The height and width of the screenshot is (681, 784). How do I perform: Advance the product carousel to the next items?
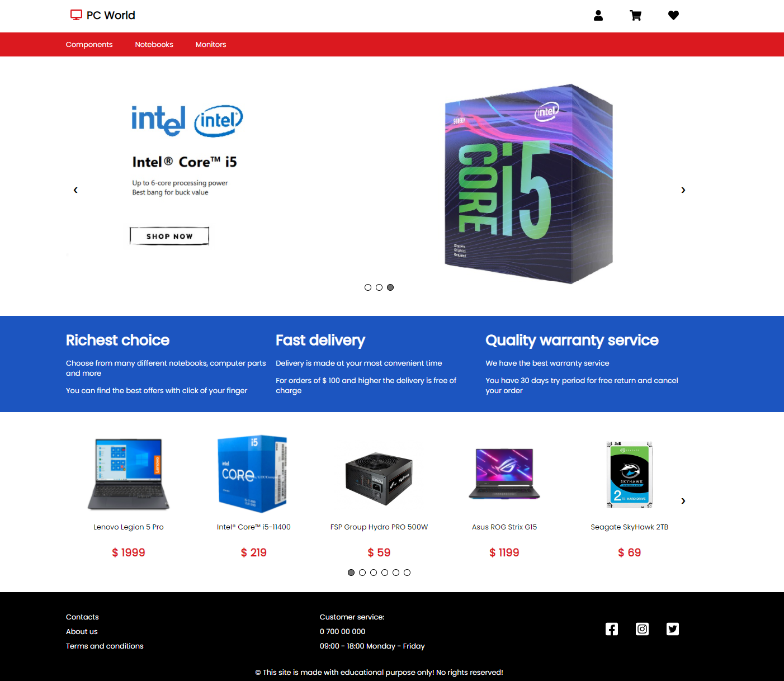pos(683,501)
